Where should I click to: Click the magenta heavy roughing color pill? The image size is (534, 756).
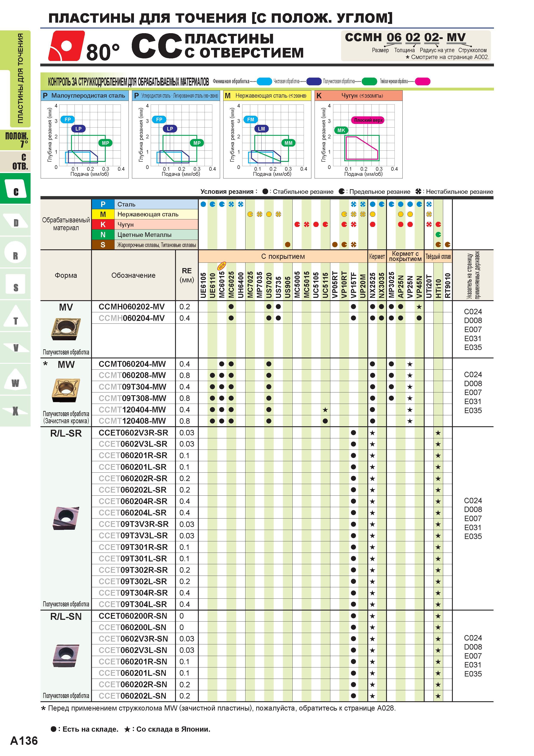click(423, 81)
